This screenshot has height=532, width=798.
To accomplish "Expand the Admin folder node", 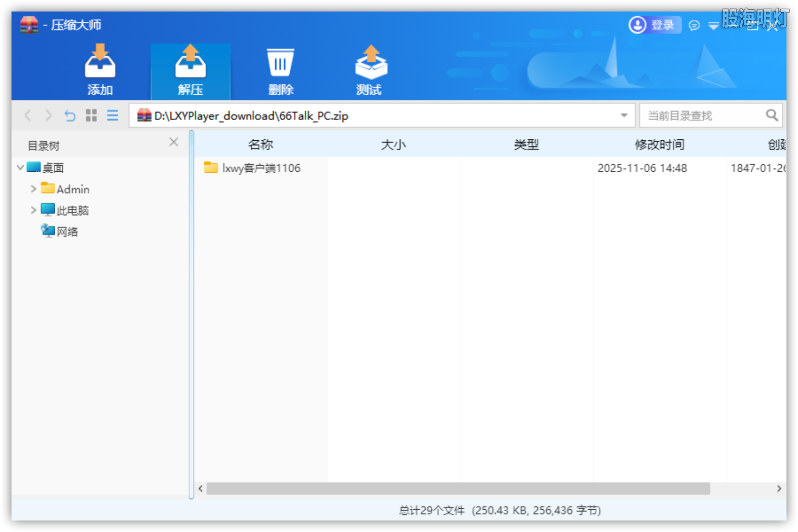I will [33, 189].
